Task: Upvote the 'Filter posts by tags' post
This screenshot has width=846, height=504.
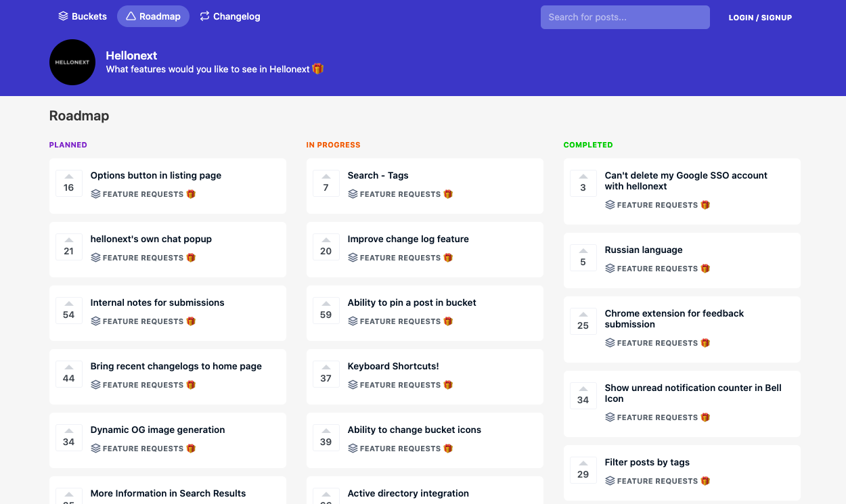Action: pyautogui.click(x=583, y=470)
